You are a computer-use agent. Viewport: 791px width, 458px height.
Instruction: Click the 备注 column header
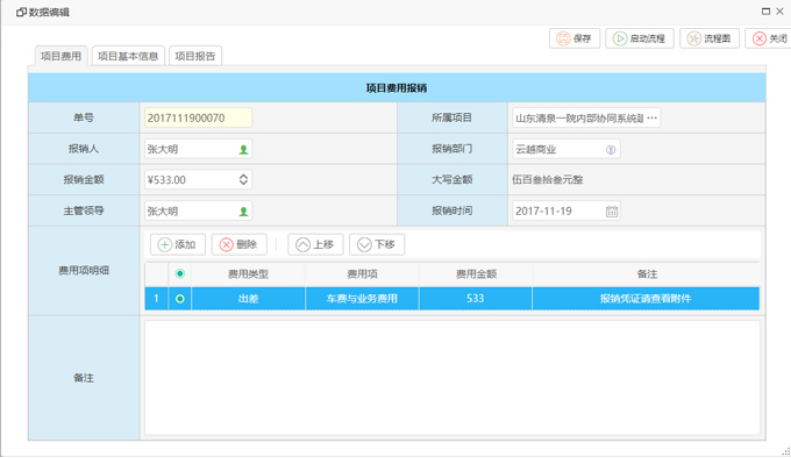coord(646,274)
